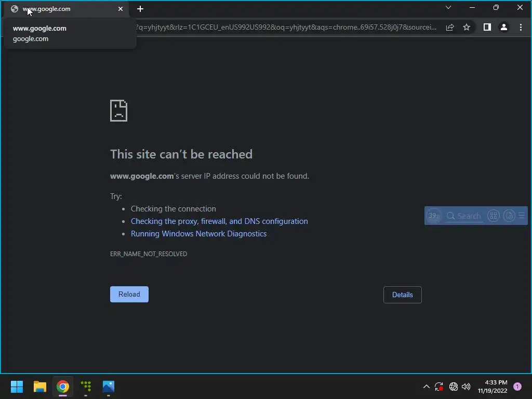Viewport: 532px width, 399px height.
Task: Expand the tab search chevron
Action: point(448,7)
